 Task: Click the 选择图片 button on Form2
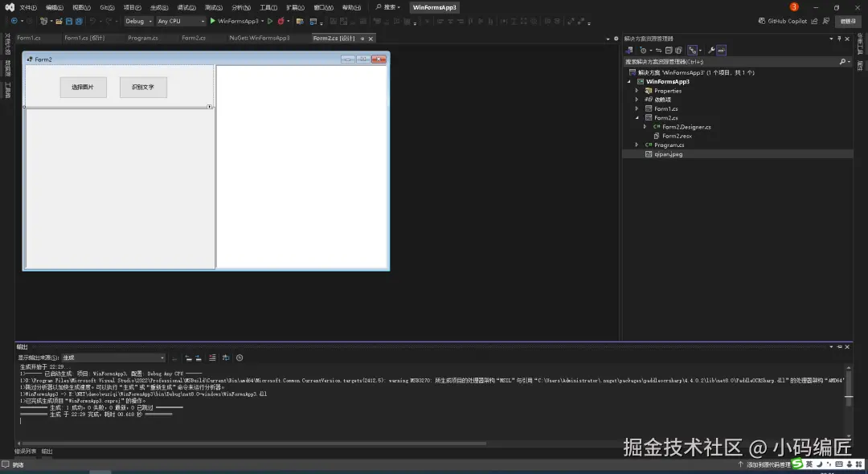point(83,88)
